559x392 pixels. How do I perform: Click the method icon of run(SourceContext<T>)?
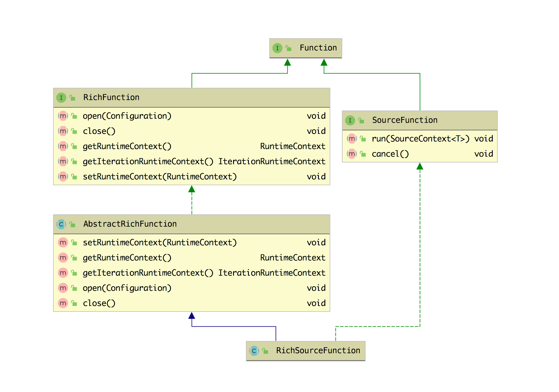click(x=352, y=139)
